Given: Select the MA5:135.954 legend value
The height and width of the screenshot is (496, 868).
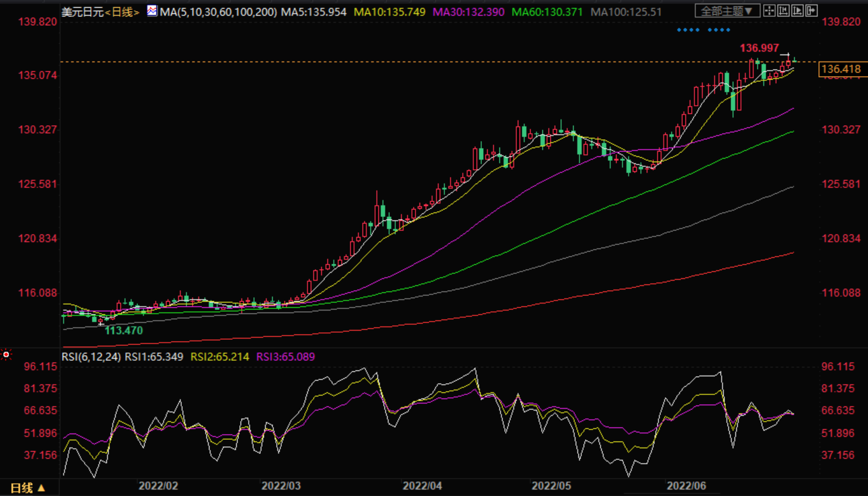Looking at the screenshot, I should click(314, 12).
